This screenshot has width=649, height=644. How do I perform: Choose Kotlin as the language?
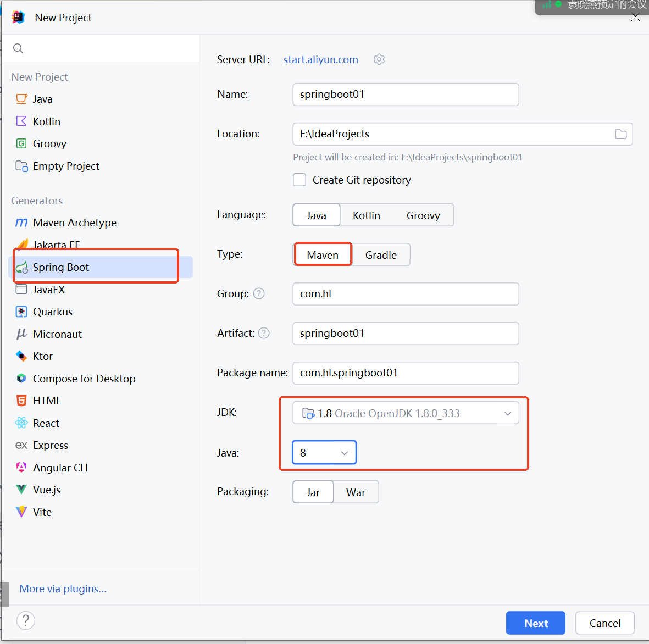(x=367, y=215)
